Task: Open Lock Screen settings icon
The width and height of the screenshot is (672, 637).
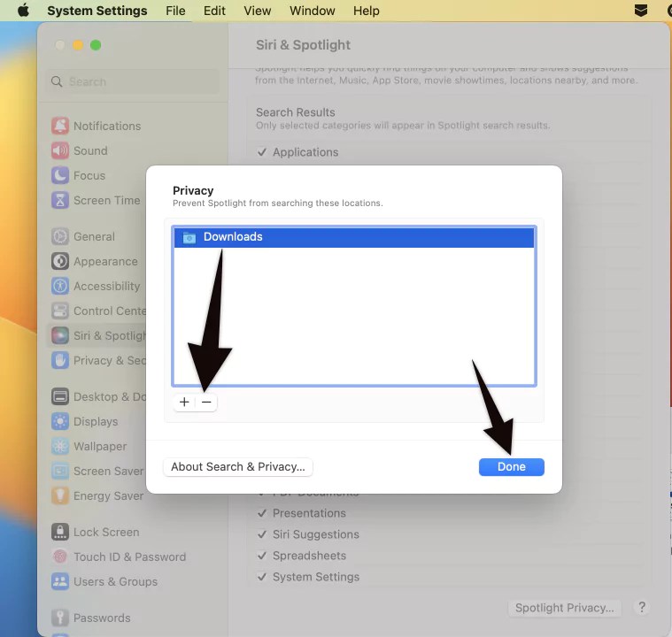Action: coord(60,532)
